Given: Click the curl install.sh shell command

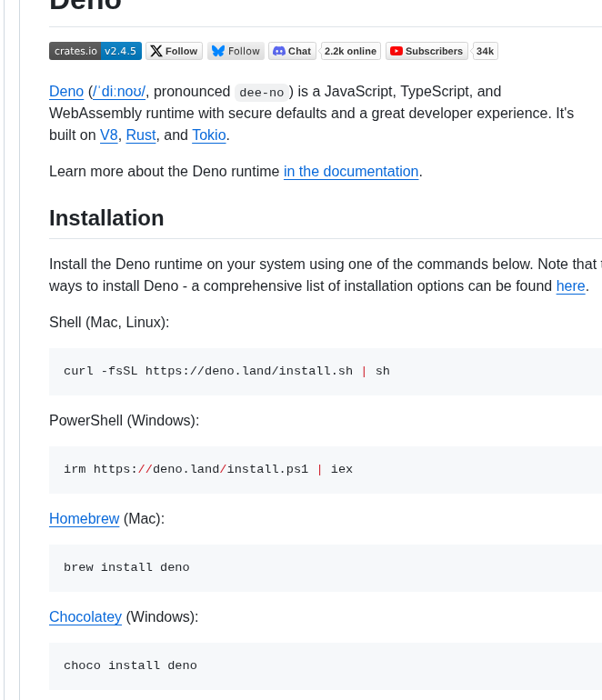Looking at the screenshot, I should (226, 371).
